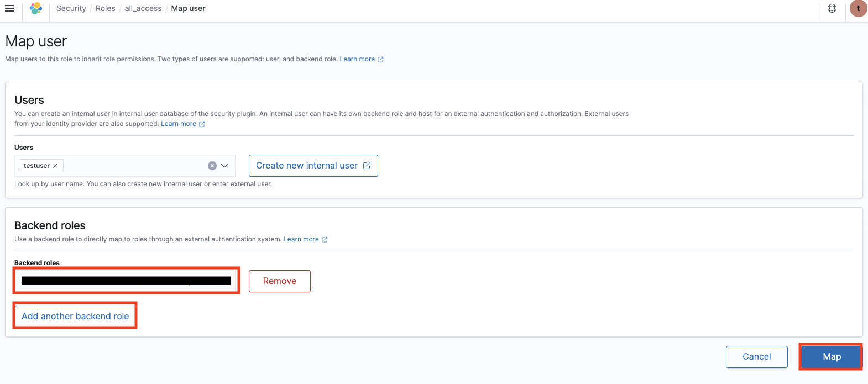
Task: Click the Backend roles section heading
Action: 50,225
